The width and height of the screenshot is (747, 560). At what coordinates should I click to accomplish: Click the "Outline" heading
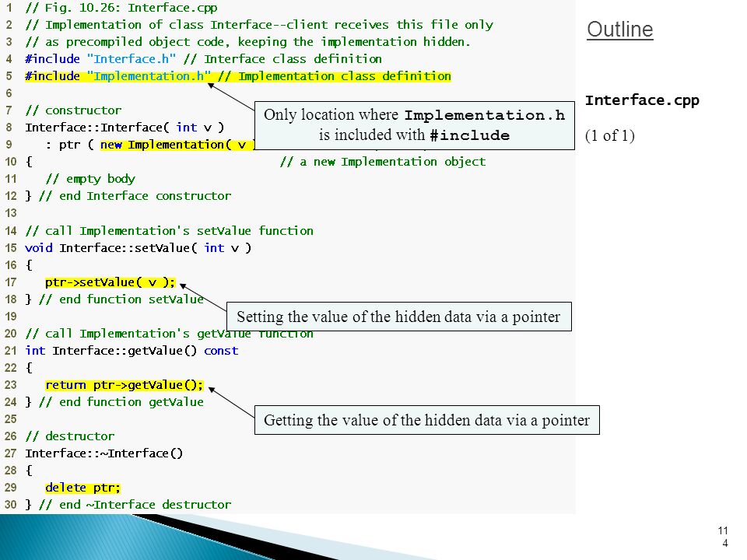coord(620,30)
